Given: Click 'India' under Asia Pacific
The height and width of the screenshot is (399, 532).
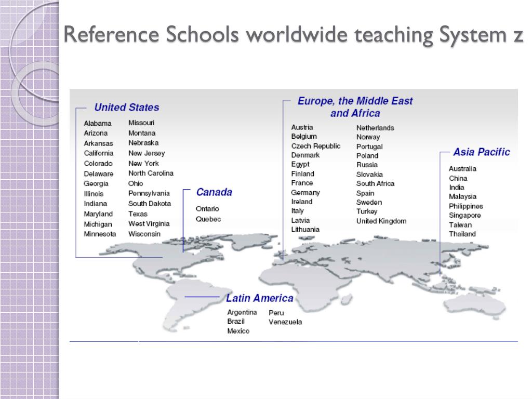Looking at the screenshot, I should (456, 187).
